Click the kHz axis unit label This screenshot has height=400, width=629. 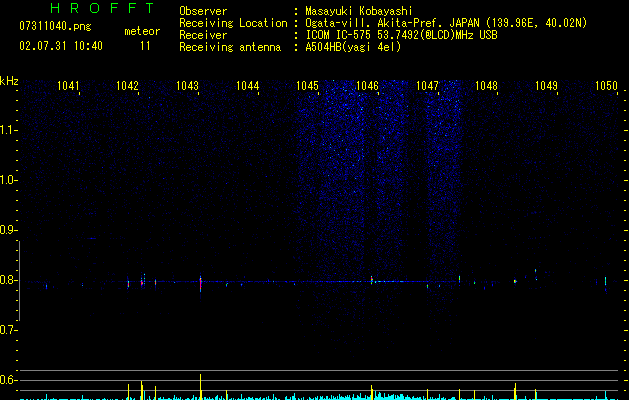pyautogui.click(x=9, y=81)
